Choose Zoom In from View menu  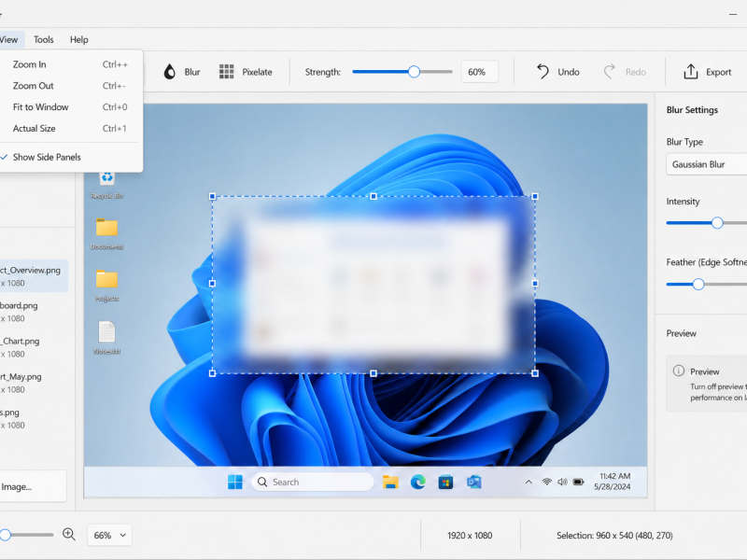[69, 64]
